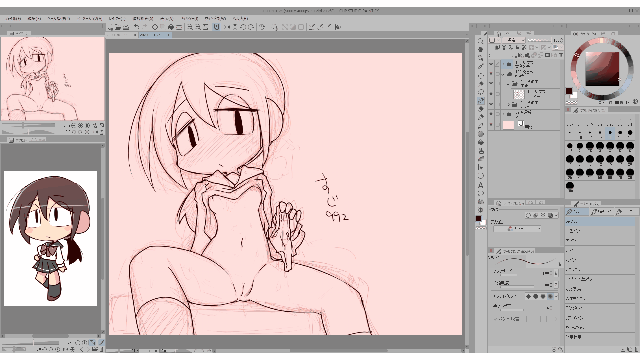Select the dashed marquee Selection tool
This screenshot has width=640, height=360.
480,76
